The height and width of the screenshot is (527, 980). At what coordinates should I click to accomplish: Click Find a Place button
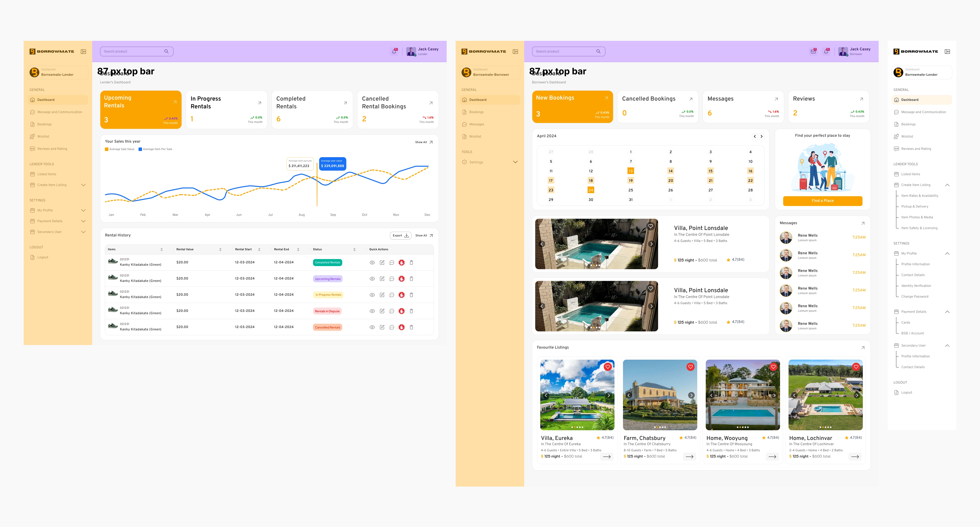tap(823, 201)
